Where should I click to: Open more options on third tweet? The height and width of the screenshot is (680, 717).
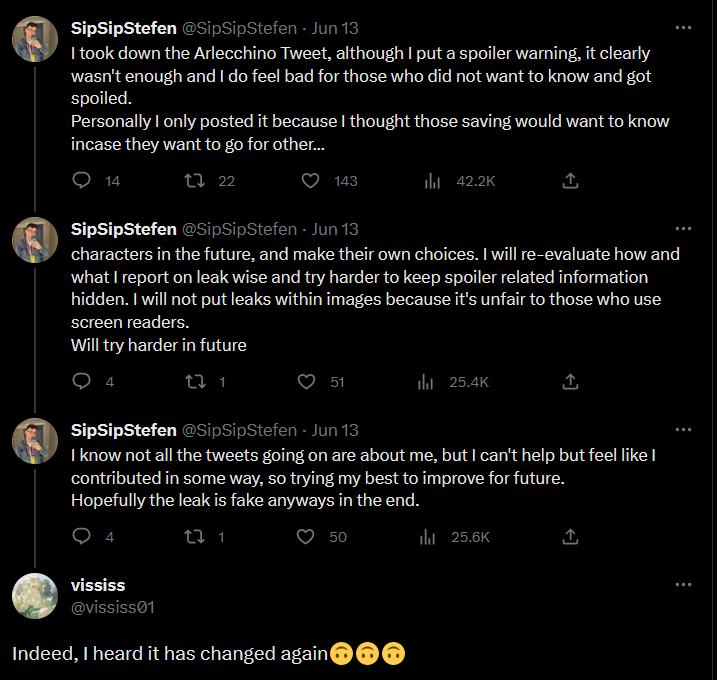683,430
